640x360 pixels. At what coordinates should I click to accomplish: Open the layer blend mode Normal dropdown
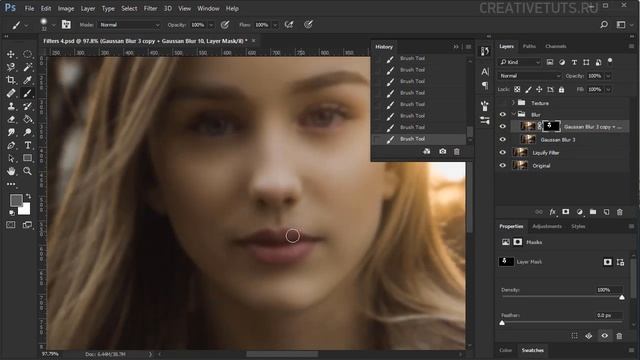(x=529, y=76)
